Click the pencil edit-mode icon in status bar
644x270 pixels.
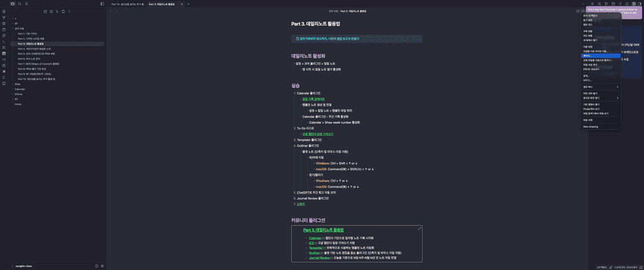pos(610,267)
